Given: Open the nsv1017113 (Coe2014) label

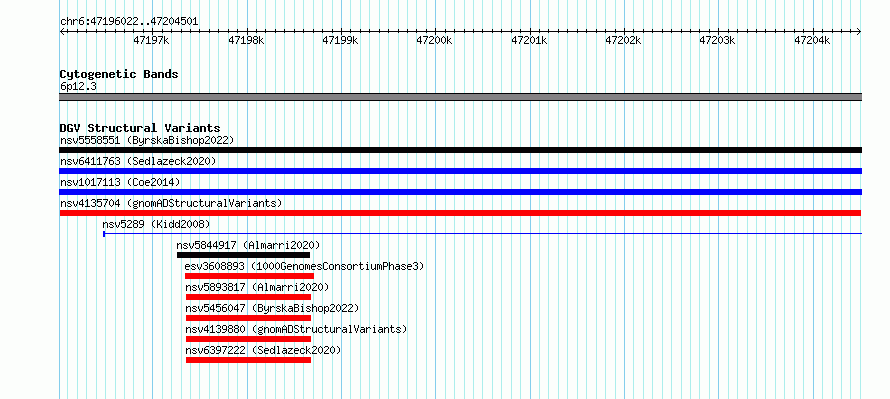Looking at the screenshot, I should (120, 182).
